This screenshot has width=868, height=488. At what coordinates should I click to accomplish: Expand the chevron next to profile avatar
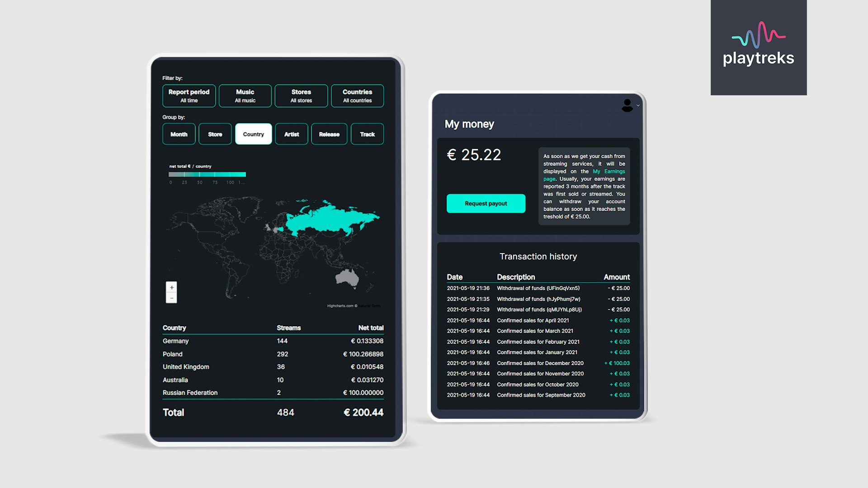638,106
